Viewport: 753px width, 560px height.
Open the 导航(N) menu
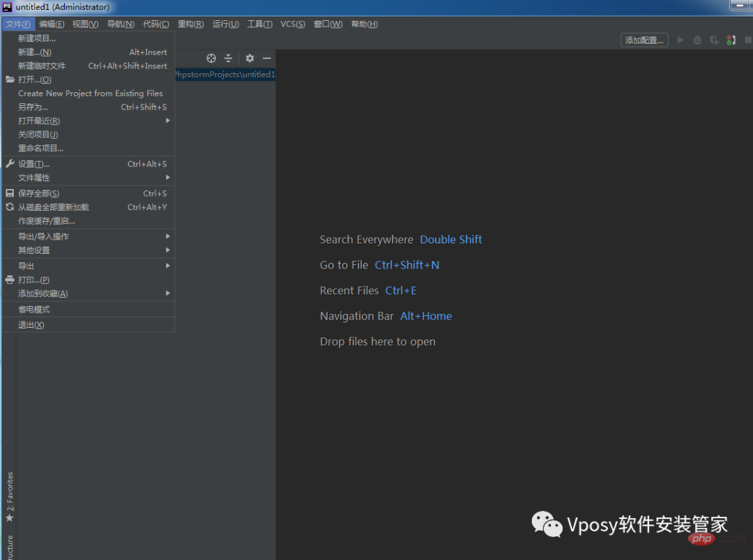pyautogui.click(x=121, y=24)
